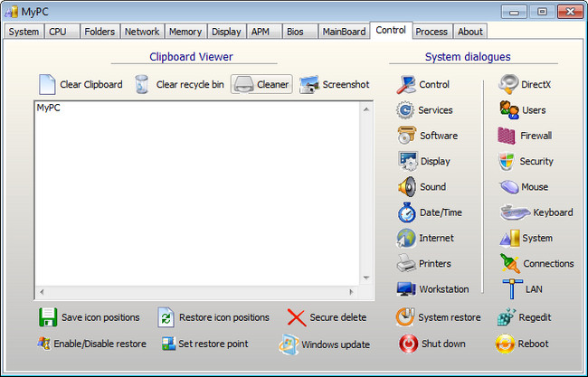Open Regedit from the system dialogues
This screenshot has width=588, height=377.
[506, 317]
